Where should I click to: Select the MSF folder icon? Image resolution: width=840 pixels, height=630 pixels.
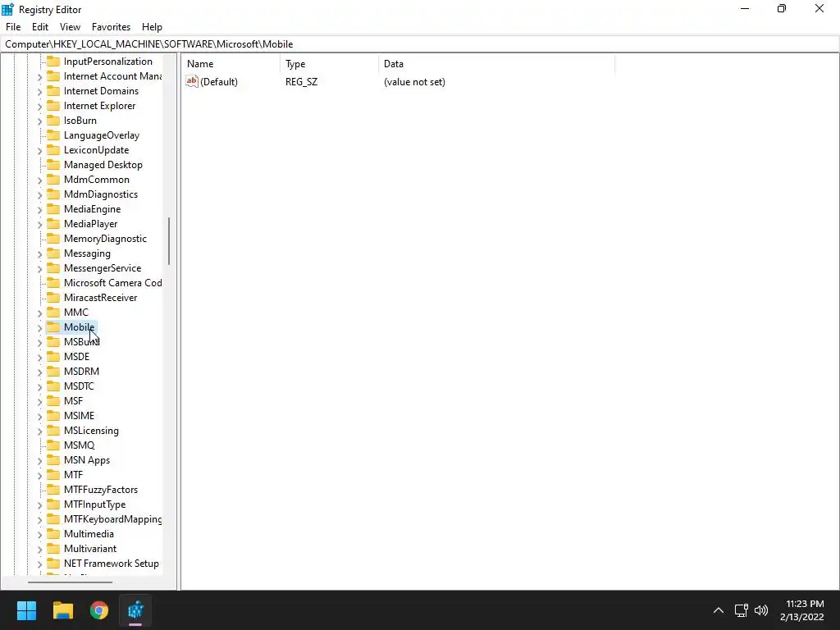pyautogui.click(x=53, y=400)
